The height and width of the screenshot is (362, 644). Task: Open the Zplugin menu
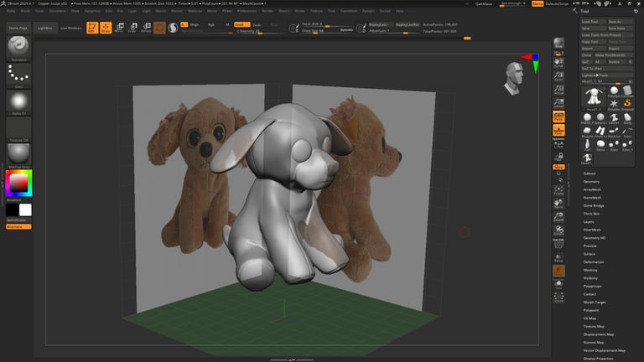pyautogui.click(x=368, y=11)
